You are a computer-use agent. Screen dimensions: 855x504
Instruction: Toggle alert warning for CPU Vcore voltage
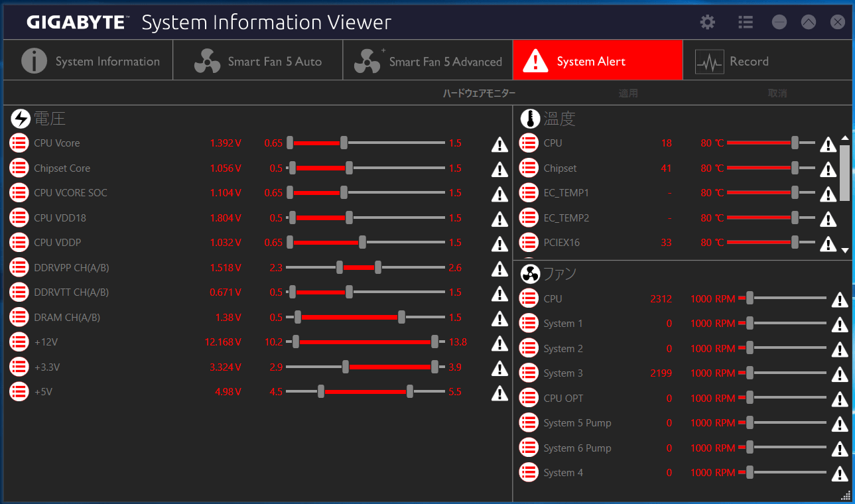(x=499, y=144)
